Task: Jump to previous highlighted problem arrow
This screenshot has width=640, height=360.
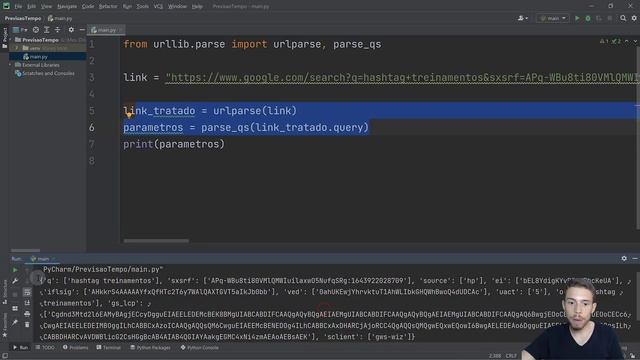Action: pyautogui.click(x=627, y=41)
